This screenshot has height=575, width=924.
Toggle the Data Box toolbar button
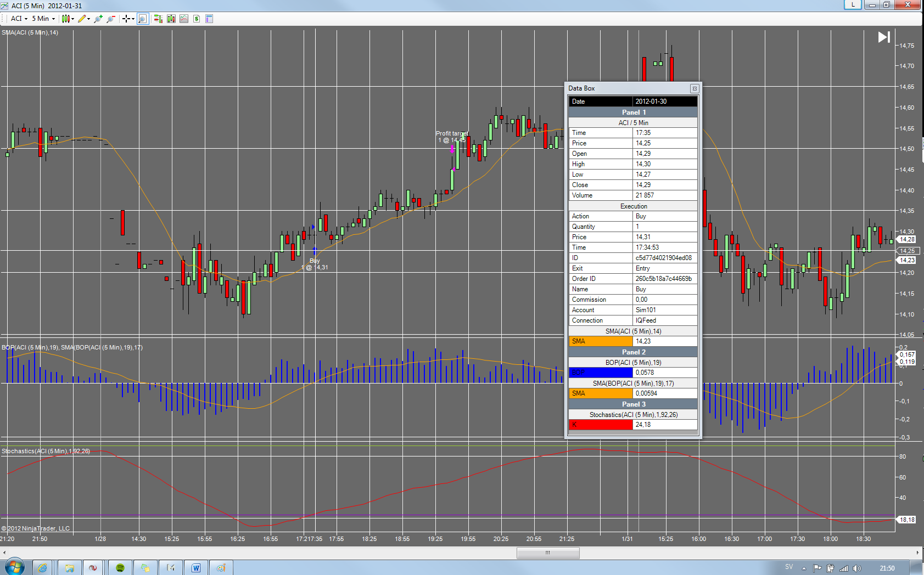click(x=142, y=19)
